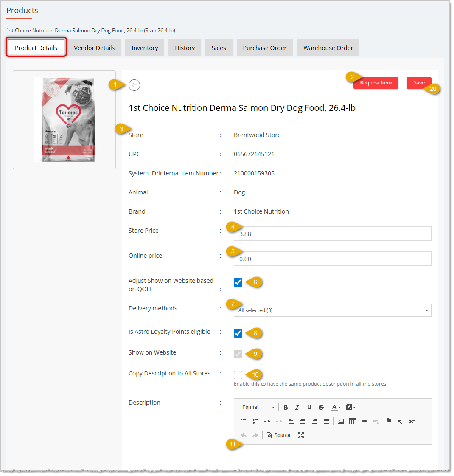The height and width of the screenshot is (476, 454).
Task: Open the History tab
Action: (185, 48)
